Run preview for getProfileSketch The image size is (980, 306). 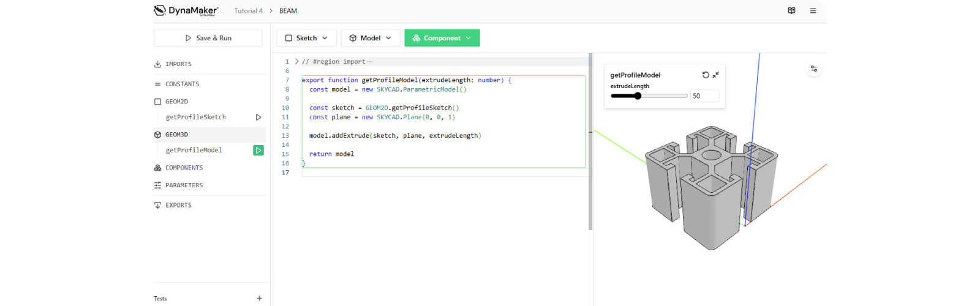[x=258, y=117]
